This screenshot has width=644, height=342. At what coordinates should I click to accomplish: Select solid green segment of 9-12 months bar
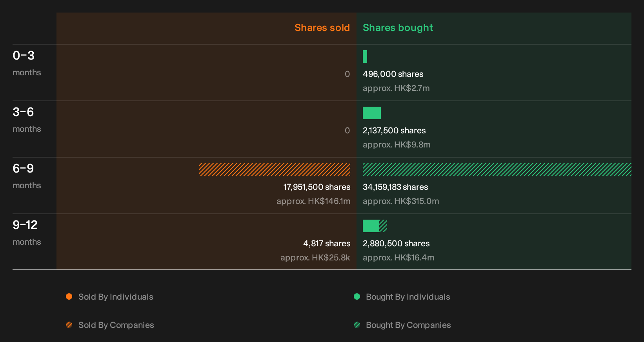click(371, 226)
